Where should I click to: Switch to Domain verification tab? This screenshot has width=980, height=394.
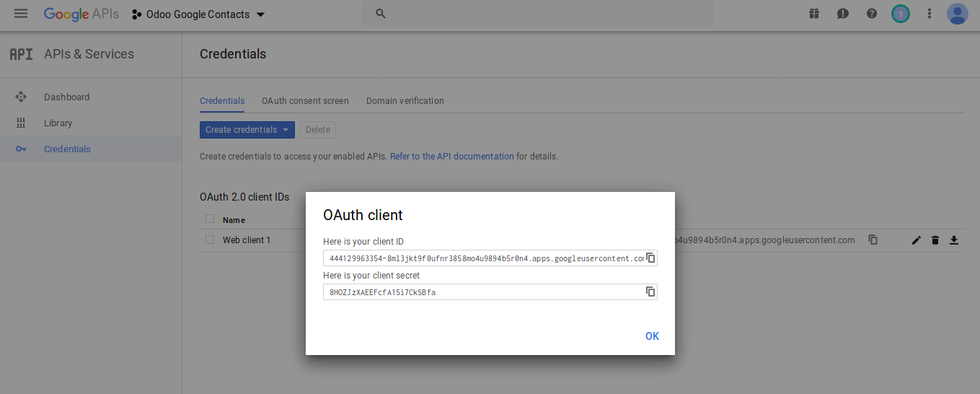click(x=405, y=101)
